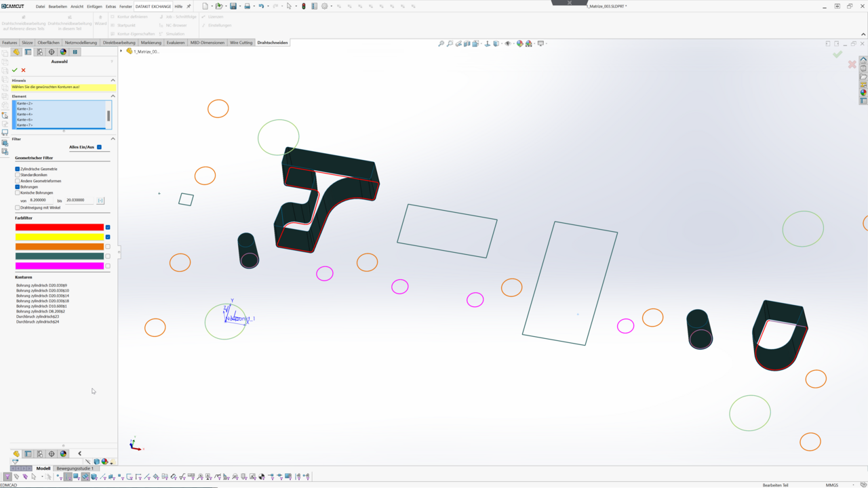Viewport: 868px width, 488px height.
Task: Click the traffic light rebuild icon
Action: click(304, 6)
